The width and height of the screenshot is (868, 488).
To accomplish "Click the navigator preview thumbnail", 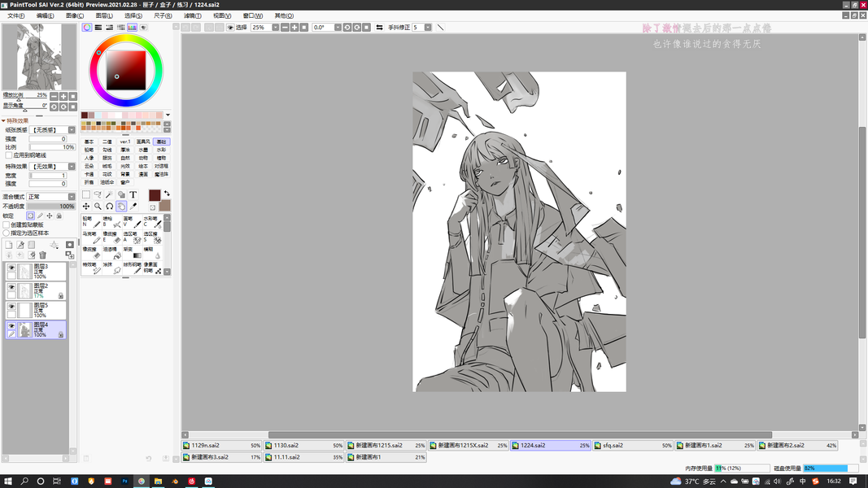I will (39, 56).
